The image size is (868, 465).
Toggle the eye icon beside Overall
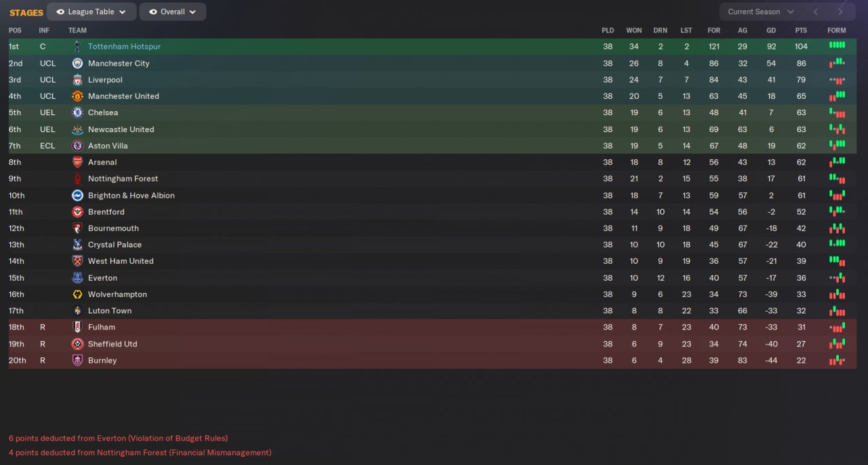[153, 12]
